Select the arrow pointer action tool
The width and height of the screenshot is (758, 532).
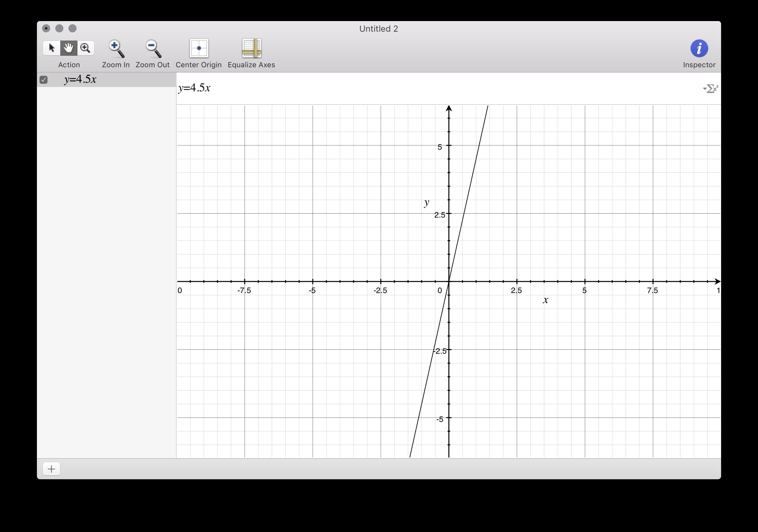click(51, 48)
